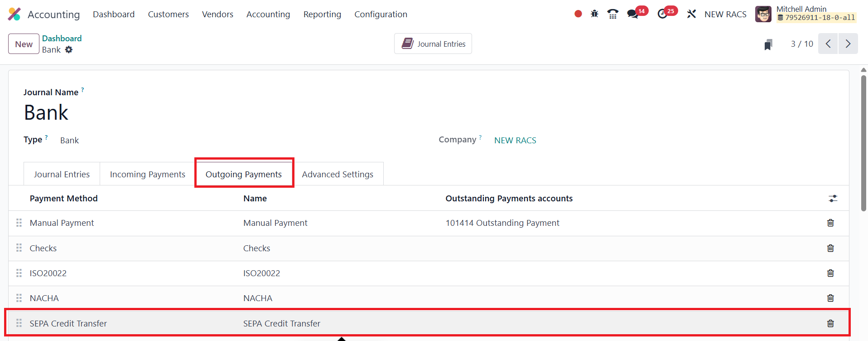Delete the Checks payment method row
This screenshot has height=341, width=868.
click(x=830, y=248)
